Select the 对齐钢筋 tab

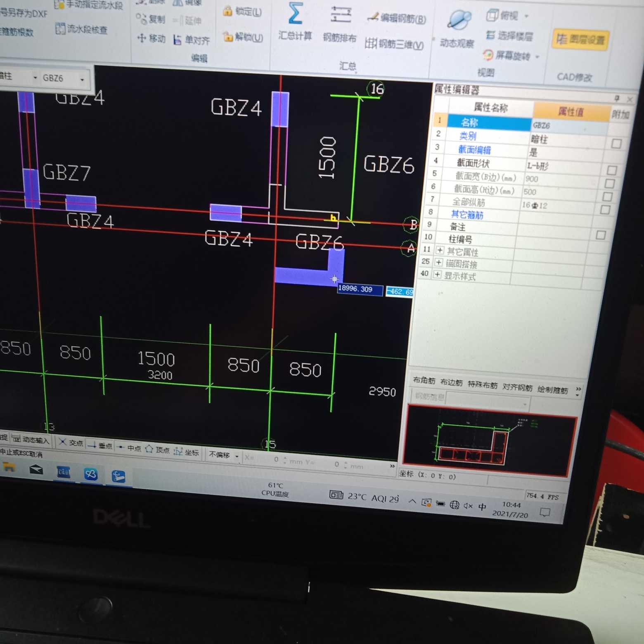pyautogui.click(x=517, y=387)
